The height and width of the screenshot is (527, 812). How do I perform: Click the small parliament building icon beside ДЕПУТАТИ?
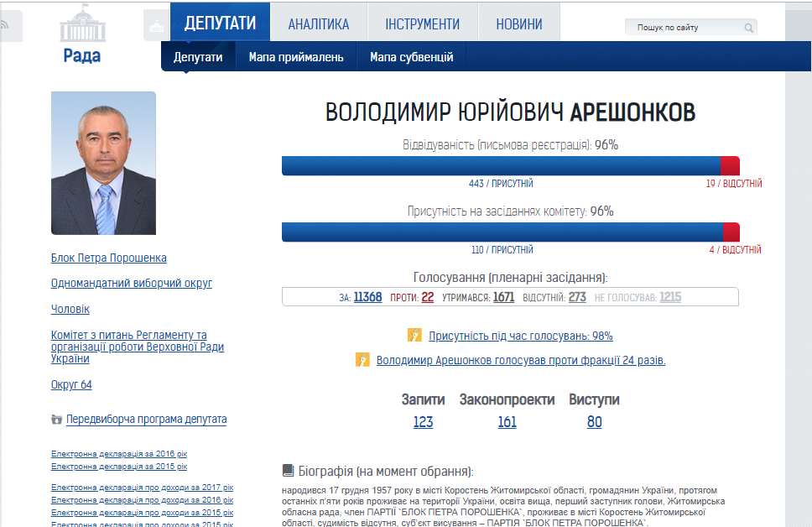[155, 28]
